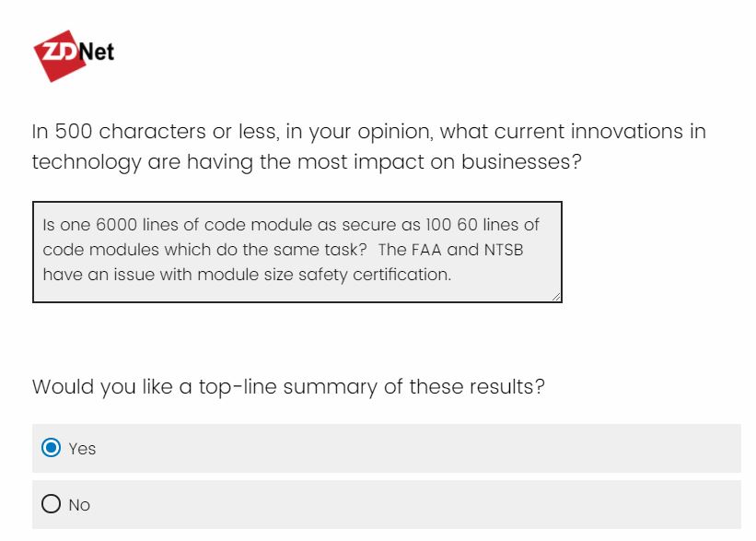Place cursor after 'safety certification.' in textarea
This screenshot has height=541, width=756.
[452, 275]
